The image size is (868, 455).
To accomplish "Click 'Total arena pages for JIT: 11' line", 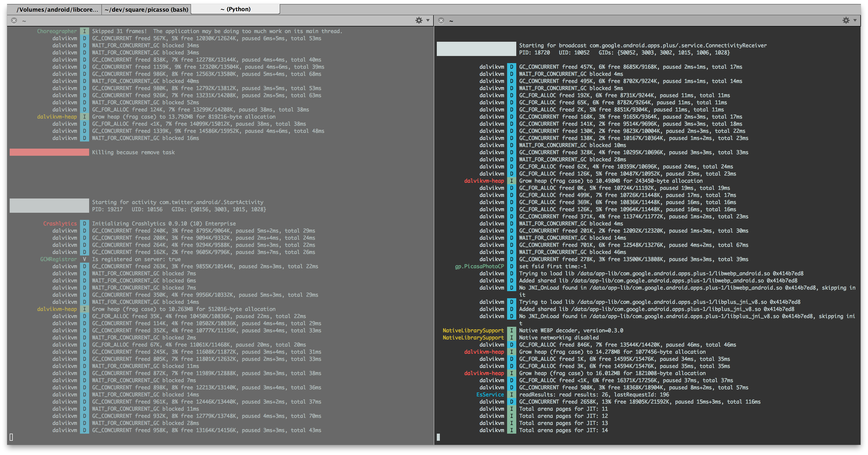I will coord(563,409).
